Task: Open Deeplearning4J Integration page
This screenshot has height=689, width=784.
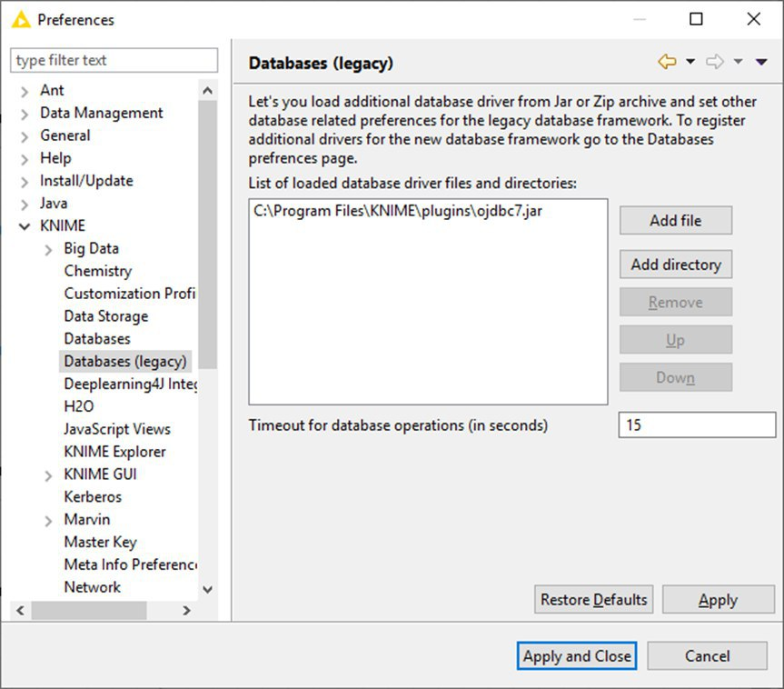Action: [x=131, y=384]
